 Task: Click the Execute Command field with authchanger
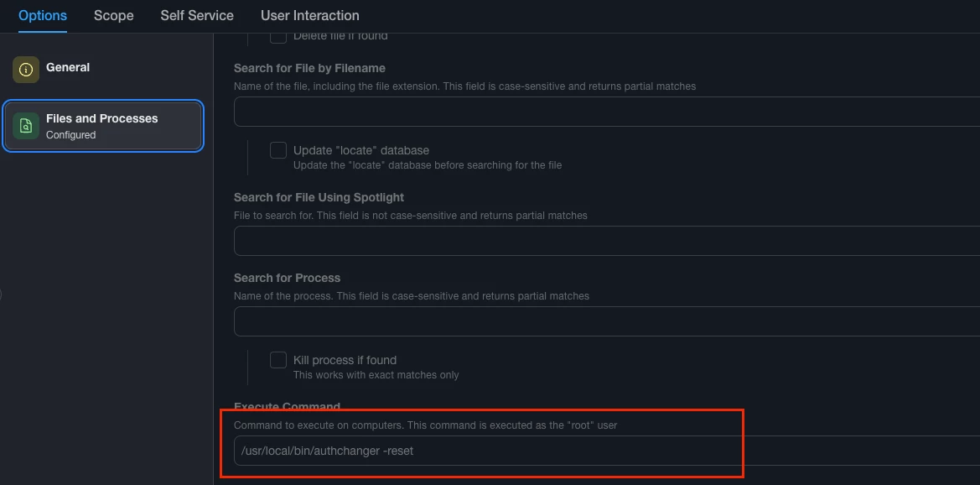click(x=606, y=451)
